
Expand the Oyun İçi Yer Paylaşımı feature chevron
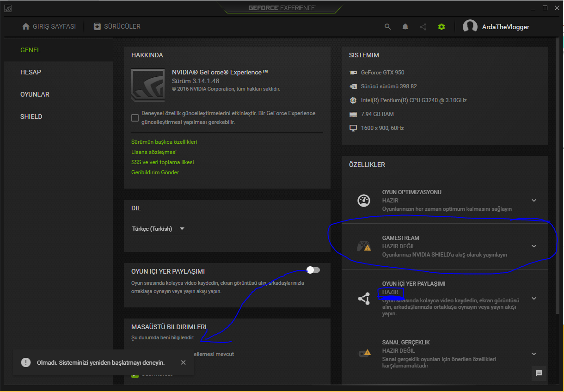click(x=534, y=299)
